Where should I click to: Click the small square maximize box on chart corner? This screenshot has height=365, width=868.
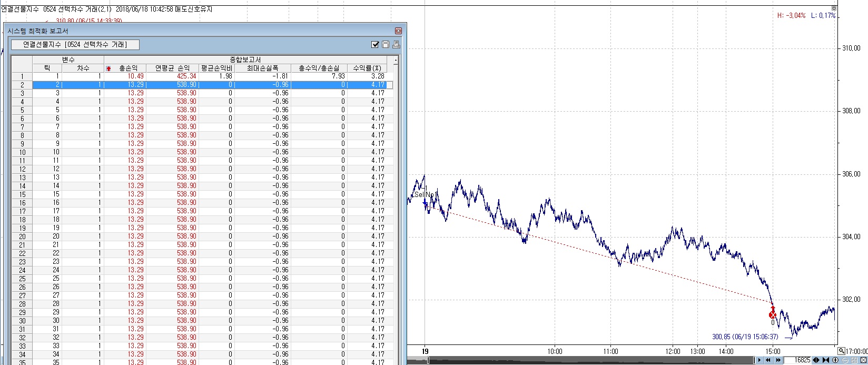pyautogui.click(x=834, y=8)
